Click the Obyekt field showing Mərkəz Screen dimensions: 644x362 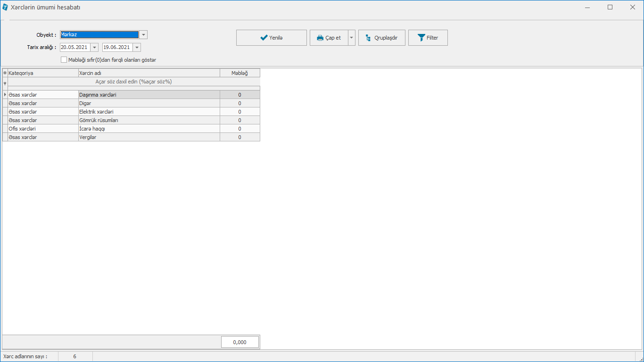coord(99,35)
